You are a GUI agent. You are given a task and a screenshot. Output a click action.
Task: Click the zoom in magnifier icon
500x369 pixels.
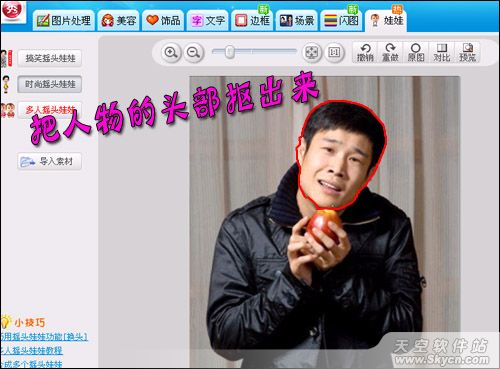point(171,52)
